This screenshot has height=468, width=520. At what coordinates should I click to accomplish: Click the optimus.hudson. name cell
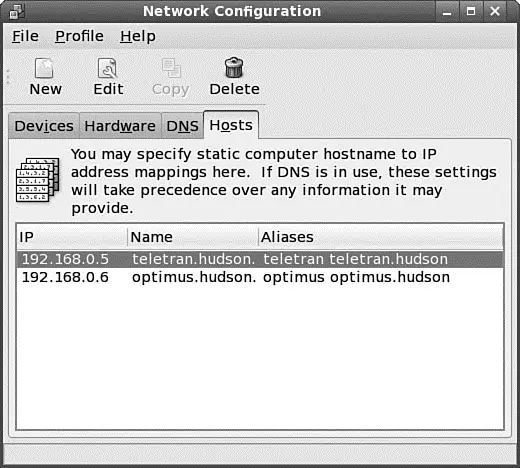[x=194, y=277]
